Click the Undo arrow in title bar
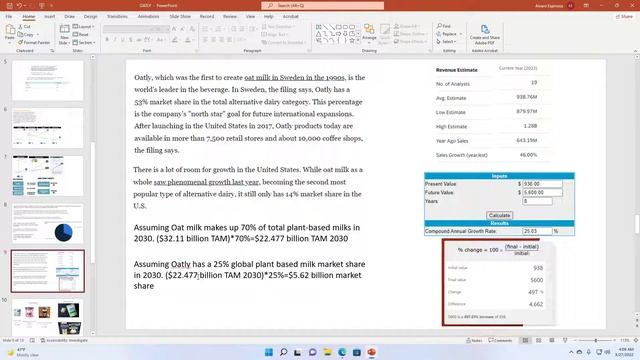This screenshot has width=640, height=360. pyautogui.click(x=19, y=6)
